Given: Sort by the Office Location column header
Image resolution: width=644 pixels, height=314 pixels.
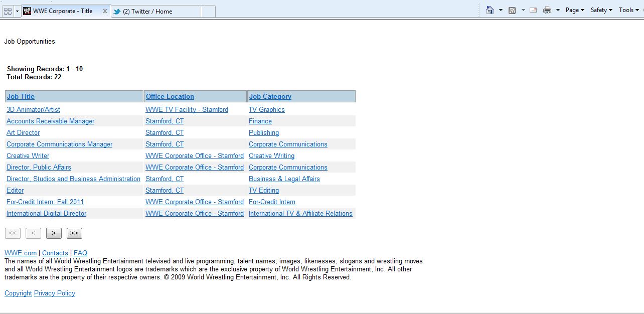Looking at the screenshot, I should click(170, 97).
